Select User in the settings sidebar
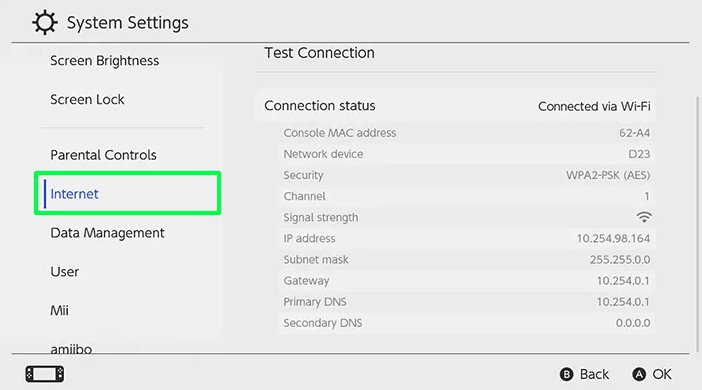Image resolution: width=702 pixels, height=390 pixels. pos(64,272)
